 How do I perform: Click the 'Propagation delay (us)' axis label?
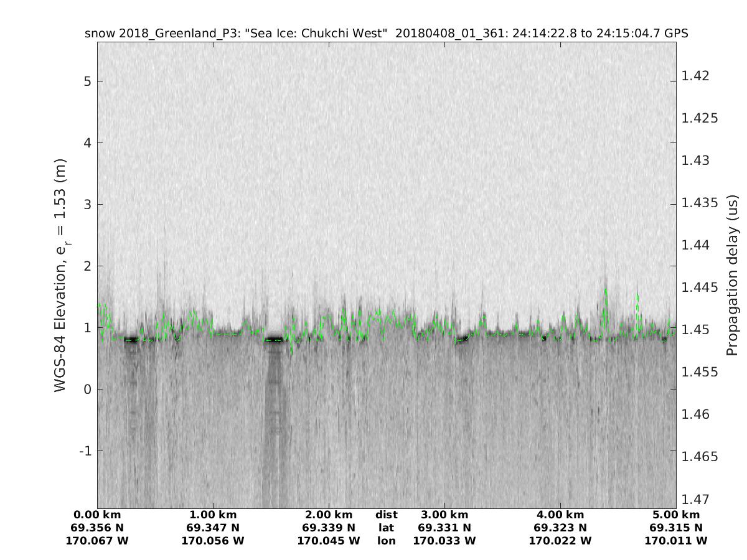(733, 275)
